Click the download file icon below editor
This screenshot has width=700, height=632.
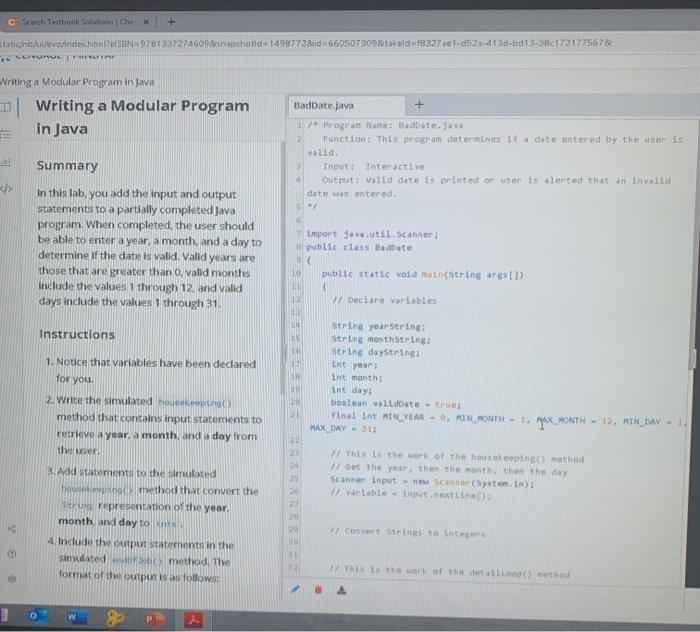click(x=342, y=590)
